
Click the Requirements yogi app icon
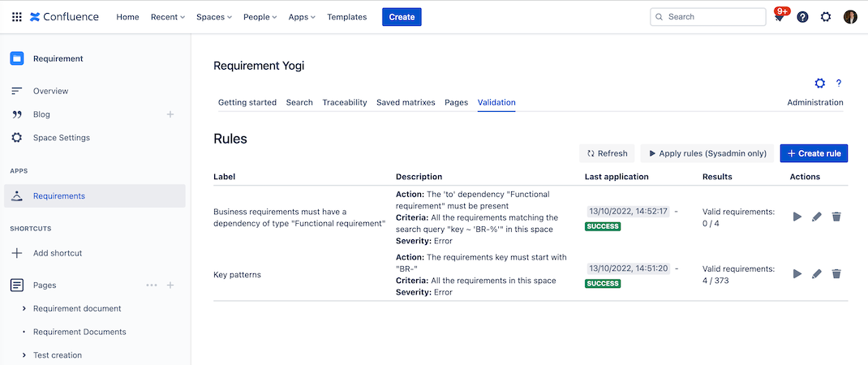click(x=16, y=195)
